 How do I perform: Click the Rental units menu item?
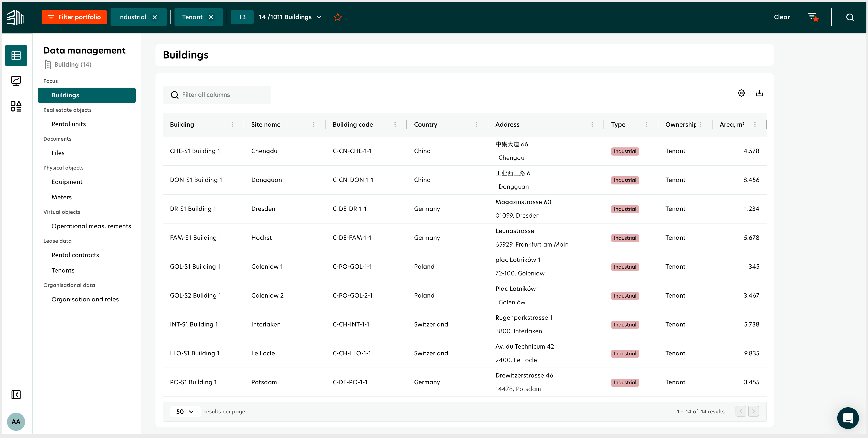(69, 123)
